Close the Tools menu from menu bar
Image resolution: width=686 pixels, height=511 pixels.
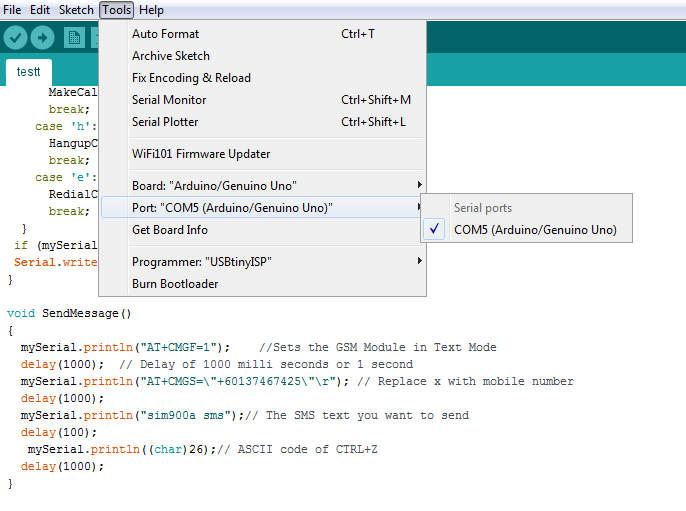pyautogui.click(x=116, y=10)
